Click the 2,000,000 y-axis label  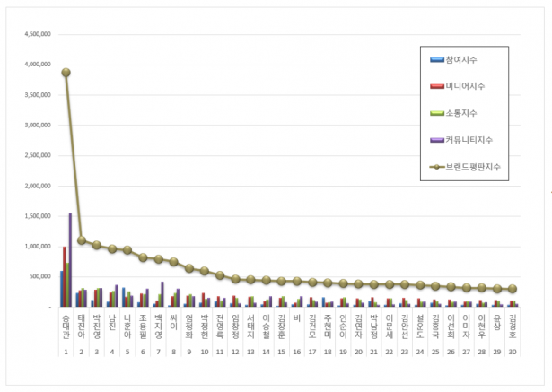[33, 187]
